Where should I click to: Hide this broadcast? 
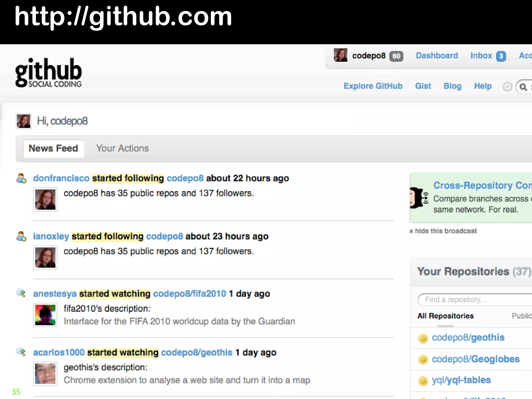[x=443, y=231]
